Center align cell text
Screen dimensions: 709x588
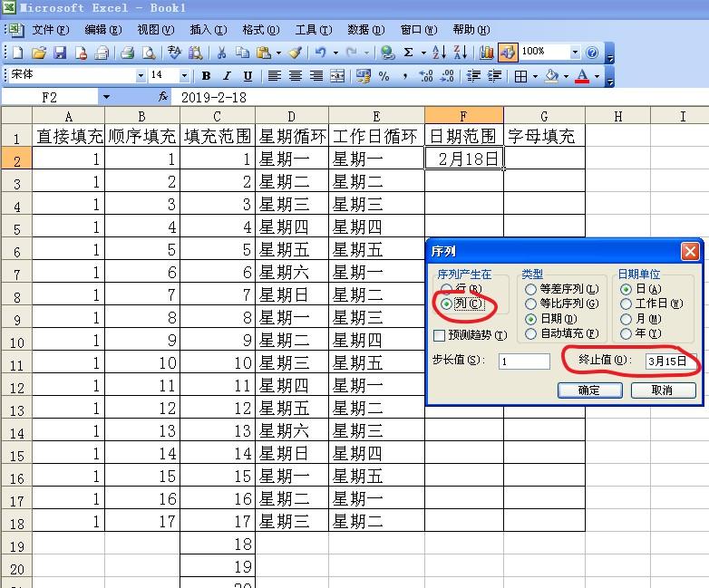coord(296,76)
